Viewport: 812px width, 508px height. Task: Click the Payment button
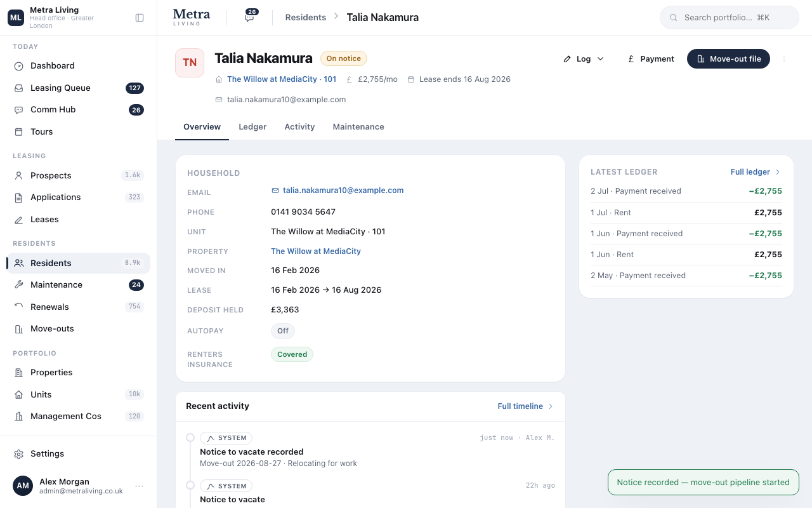[x=650, y=58]
